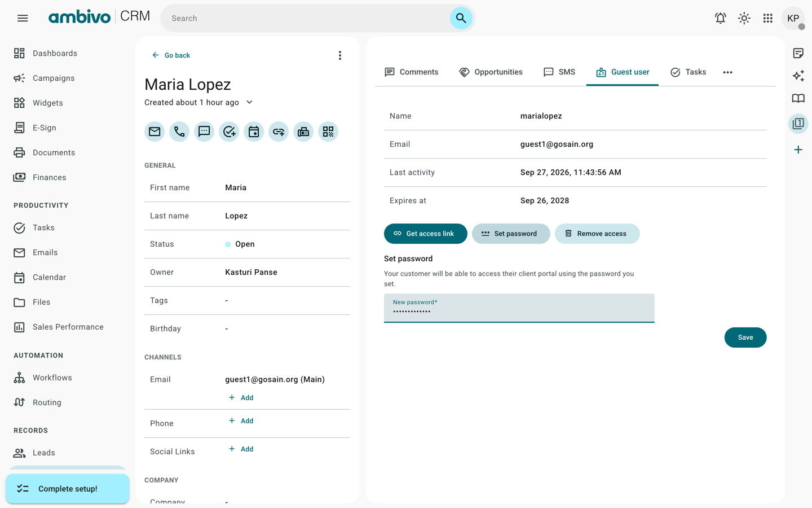Click the Complete setup! banner
This screenshot has width=812, height=508.
coord(68,489)
